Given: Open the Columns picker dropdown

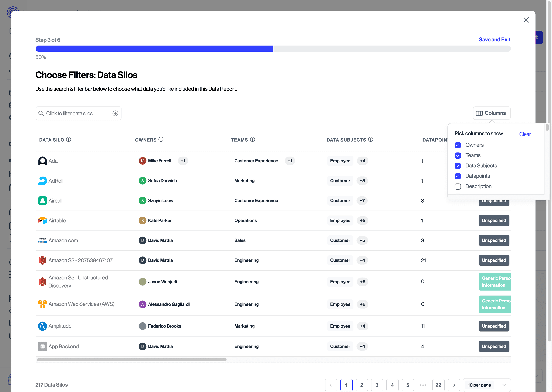Looking at the screenshot, I should [x=492, y=113].
